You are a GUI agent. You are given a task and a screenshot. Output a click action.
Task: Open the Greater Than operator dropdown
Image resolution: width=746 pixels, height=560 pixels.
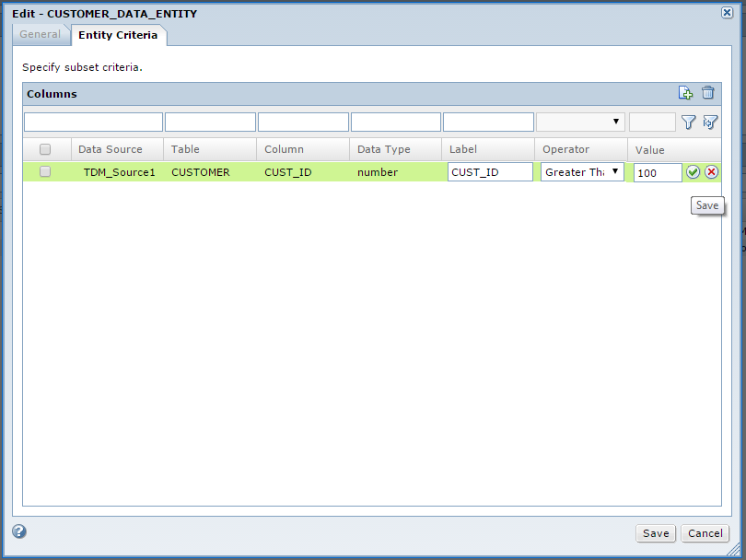pos(582,171)
